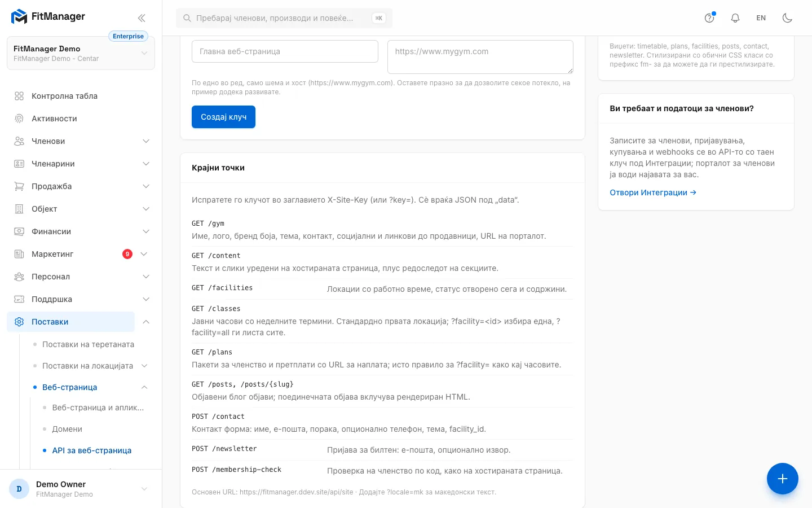Focus the Пребарај членови search box
The height and width of the screenshot is (508, 812).
pos(284,18)
